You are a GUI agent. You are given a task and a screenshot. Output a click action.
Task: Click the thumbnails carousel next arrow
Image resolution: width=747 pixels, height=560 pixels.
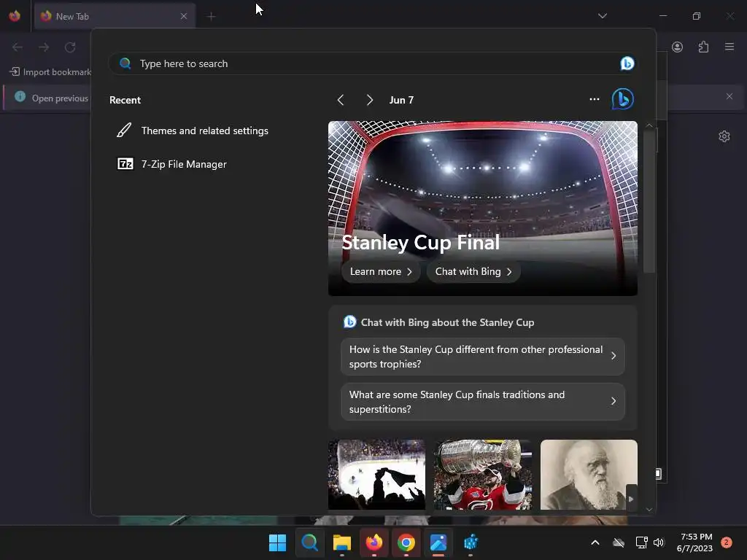[631, 499]
